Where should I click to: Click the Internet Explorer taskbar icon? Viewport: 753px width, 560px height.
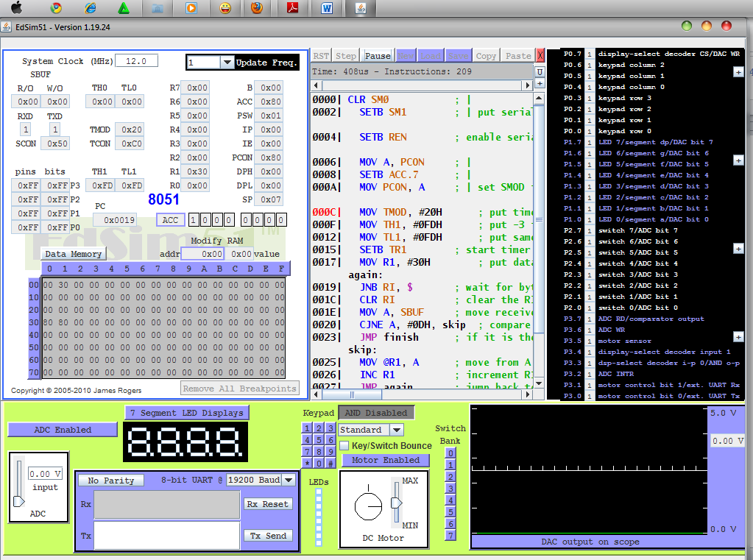tap(90, 8)
